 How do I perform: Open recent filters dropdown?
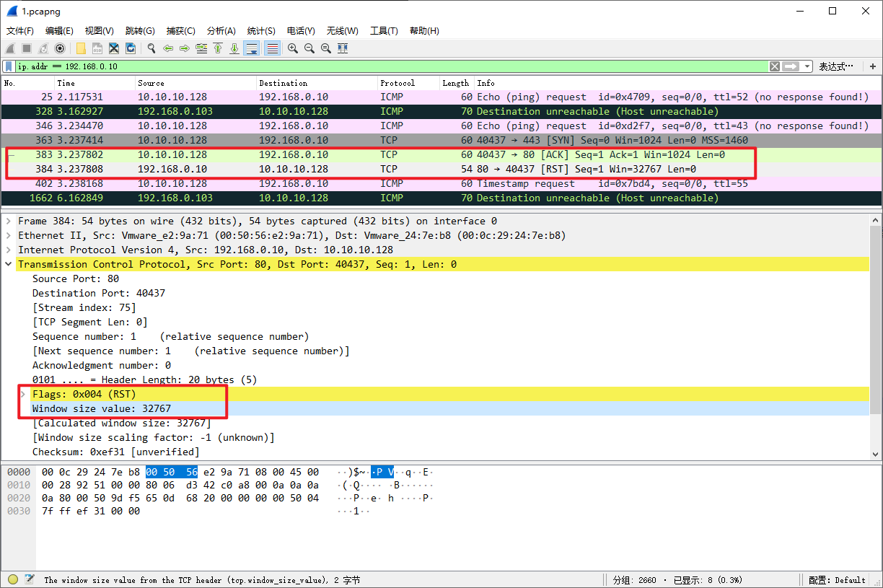click(x=807, y=66)
